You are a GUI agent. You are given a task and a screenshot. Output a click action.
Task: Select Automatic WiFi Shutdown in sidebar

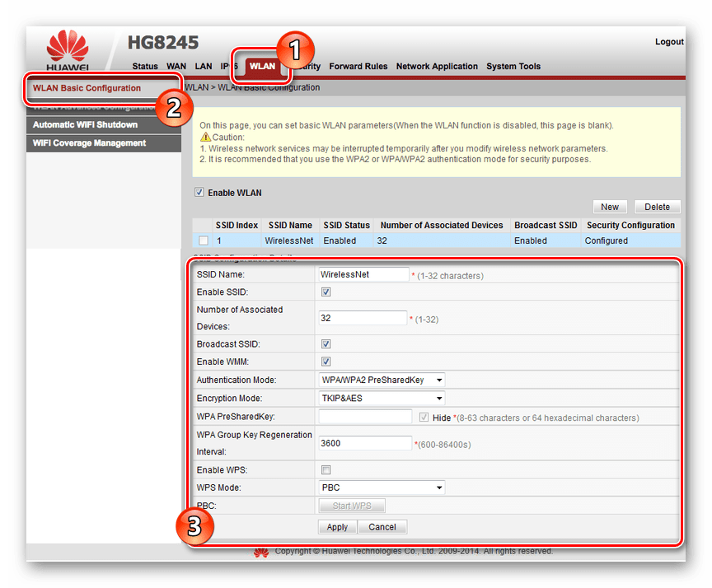[104, 125]
